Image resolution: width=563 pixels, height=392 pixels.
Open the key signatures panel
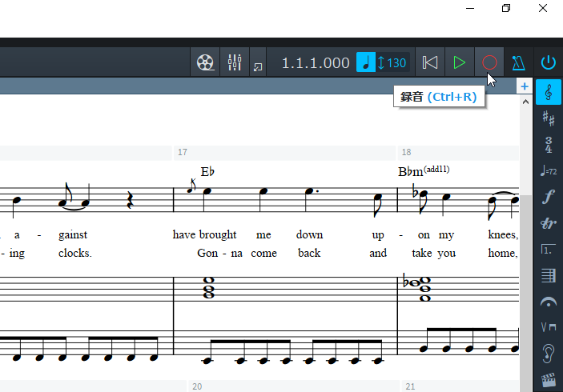click(x=549, y=118)
